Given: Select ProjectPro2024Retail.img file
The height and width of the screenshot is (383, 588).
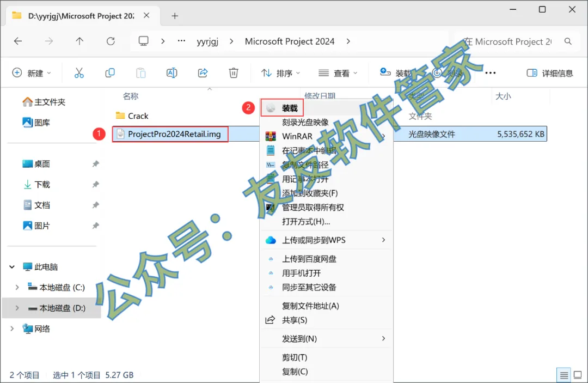Looking at the screenshot, I should pos(170,134).
